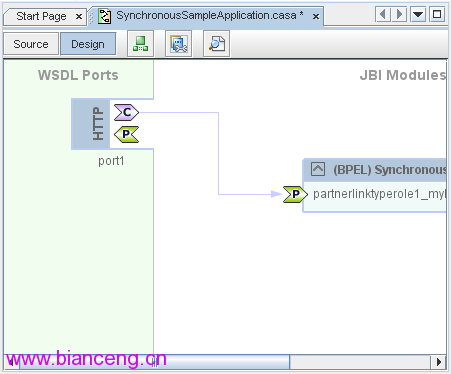Screen dimensions: 451x374
Task: Open the document list dropdown arrow
Action: tap(418, 15)
